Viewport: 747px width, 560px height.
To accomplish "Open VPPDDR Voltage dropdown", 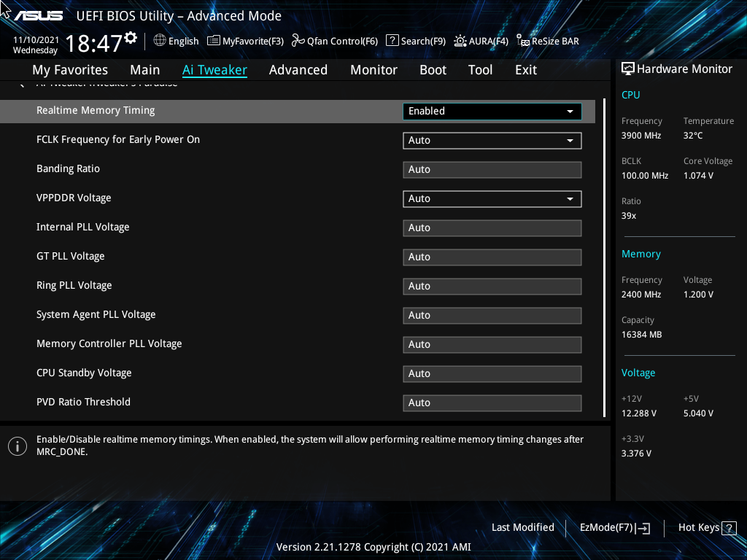I will [492, 198].
